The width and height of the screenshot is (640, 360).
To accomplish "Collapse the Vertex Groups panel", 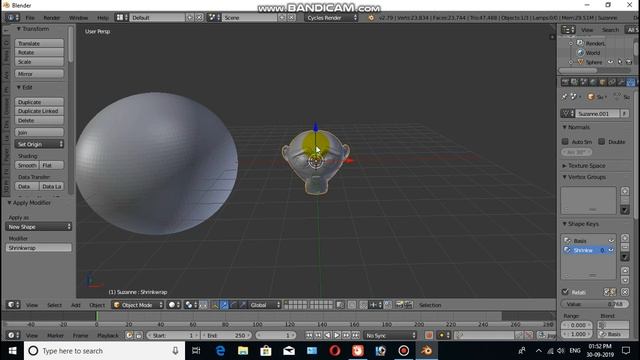I will (x=584, y=177).
